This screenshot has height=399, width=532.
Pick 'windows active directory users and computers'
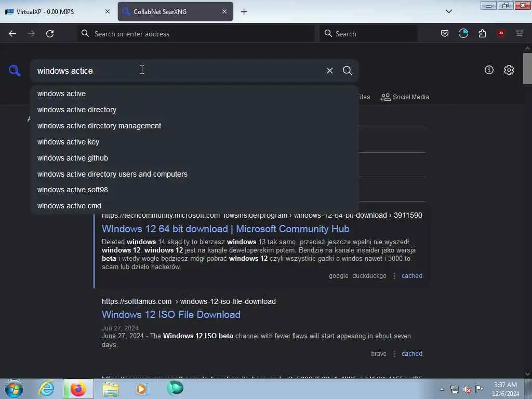pyautogui.click(x=194, y=174)
